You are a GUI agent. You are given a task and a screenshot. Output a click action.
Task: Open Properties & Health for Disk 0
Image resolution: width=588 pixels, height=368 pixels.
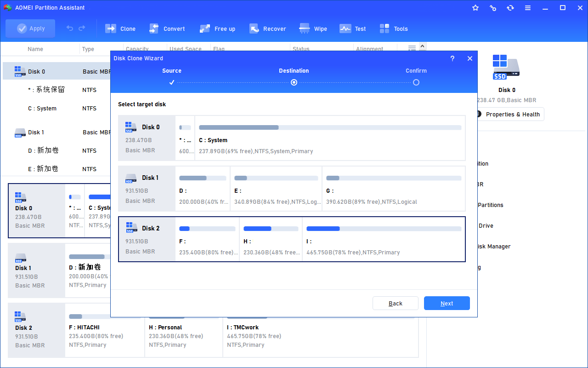[509, 114]
